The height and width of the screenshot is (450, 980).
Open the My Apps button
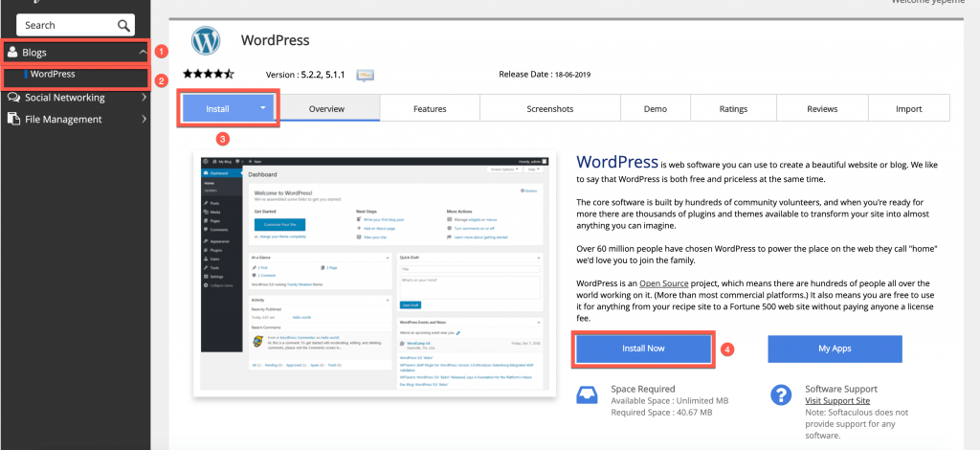[x=836, y=349]
